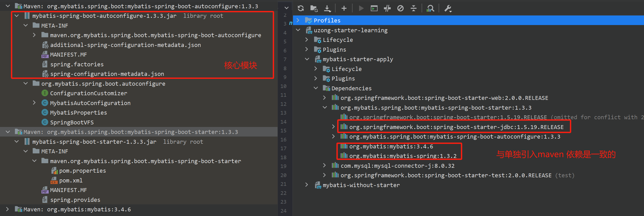Expand maven.org.mybatis...autoconfigure folder

point(34,35)
